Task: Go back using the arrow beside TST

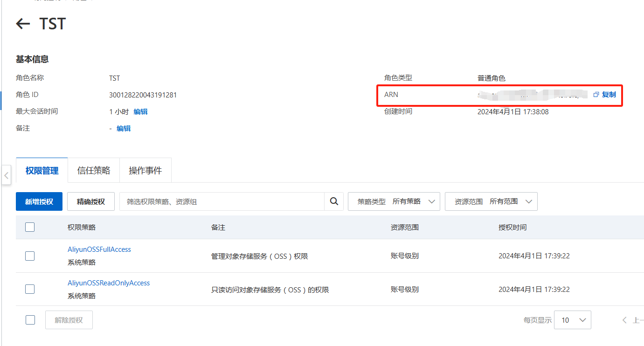Action: pos(23,23)
